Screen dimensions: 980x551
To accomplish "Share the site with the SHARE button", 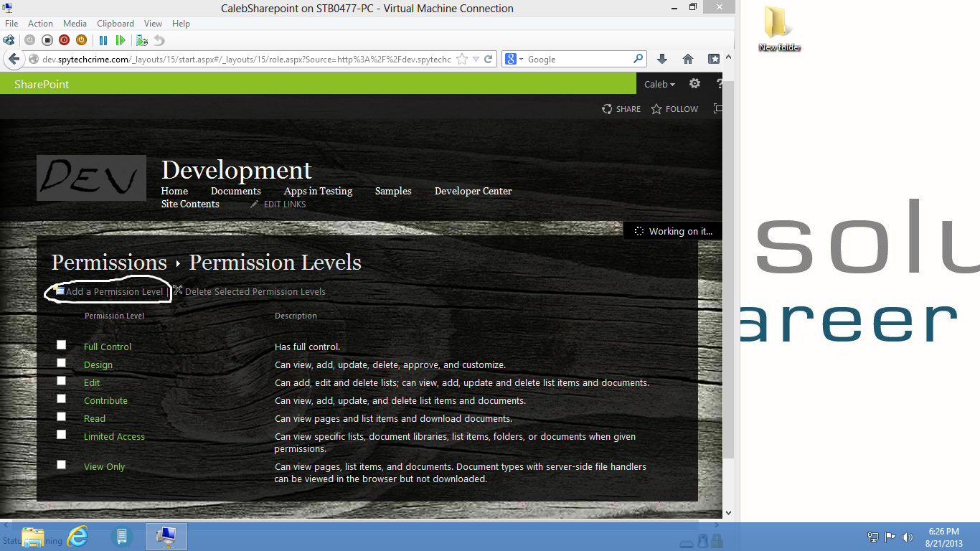I will point(621,109).
